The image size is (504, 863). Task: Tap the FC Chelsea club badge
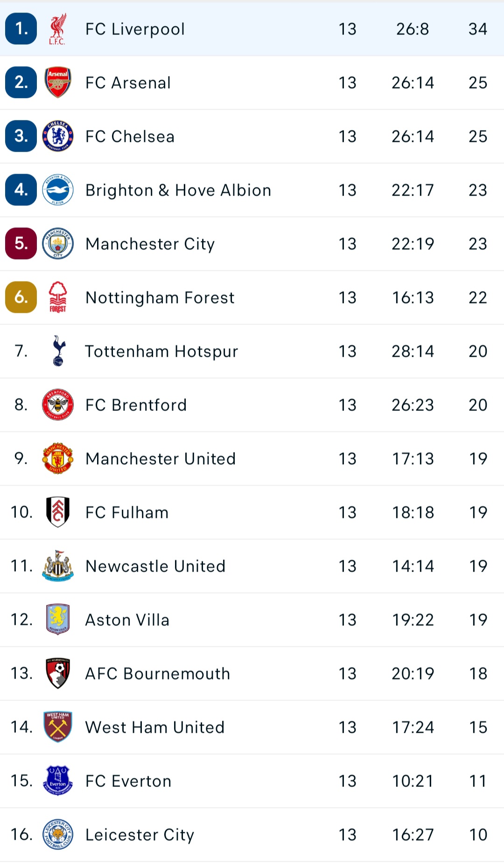[x=58, y=136]
